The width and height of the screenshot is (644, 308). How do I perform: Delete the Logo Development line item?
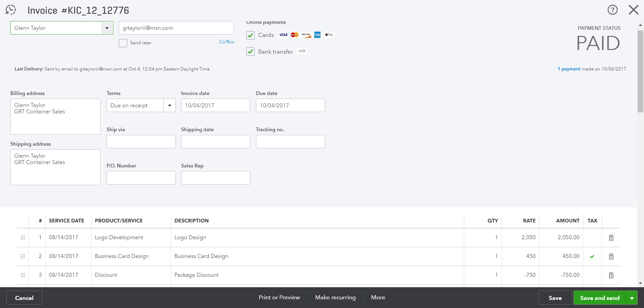(x=611, y=238)
